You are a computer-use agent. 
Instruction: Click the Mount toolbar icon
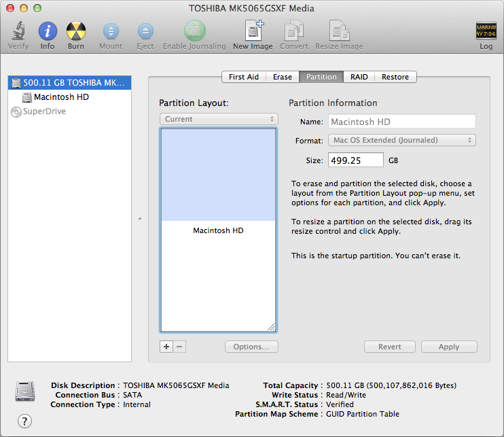[111, 31]
